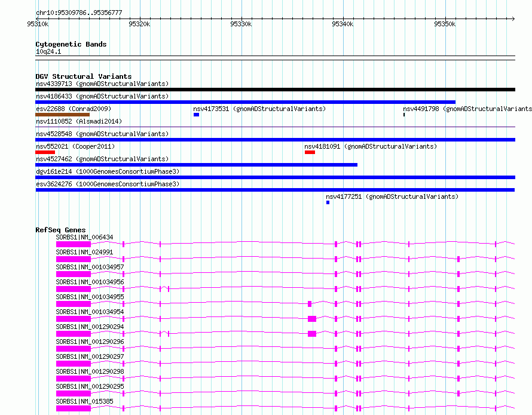Click the nsv4173531 variant label

click(x=259, y=109)
